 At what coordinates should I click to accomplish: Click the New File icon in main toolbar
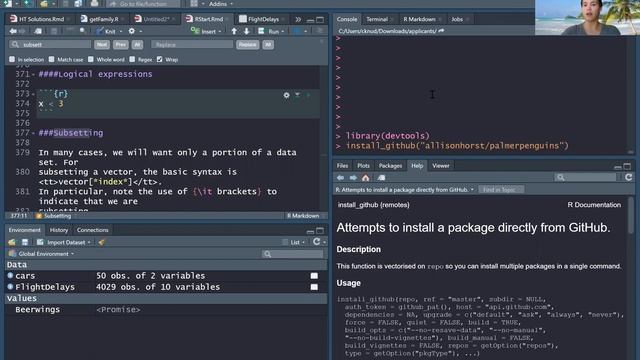coord(7,3)
